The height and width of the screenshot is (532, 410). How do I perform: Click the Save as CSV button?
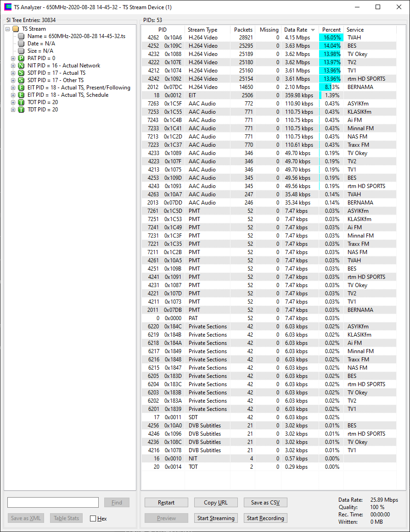265,503
